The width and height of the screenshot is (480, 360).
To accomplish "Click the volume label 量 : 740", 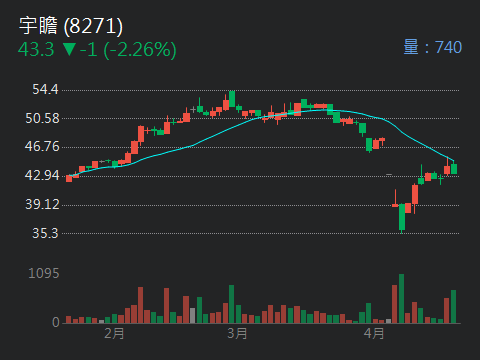I will point(433,47).
